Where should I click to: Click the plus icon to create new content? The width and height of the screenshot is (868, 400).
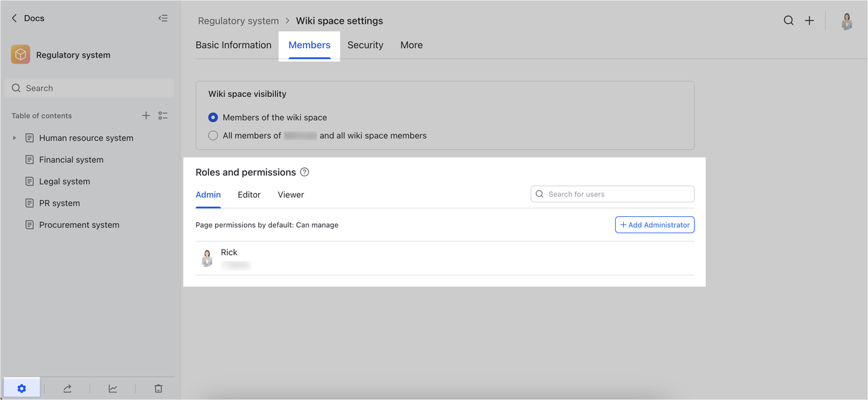(x=809, y=20)
